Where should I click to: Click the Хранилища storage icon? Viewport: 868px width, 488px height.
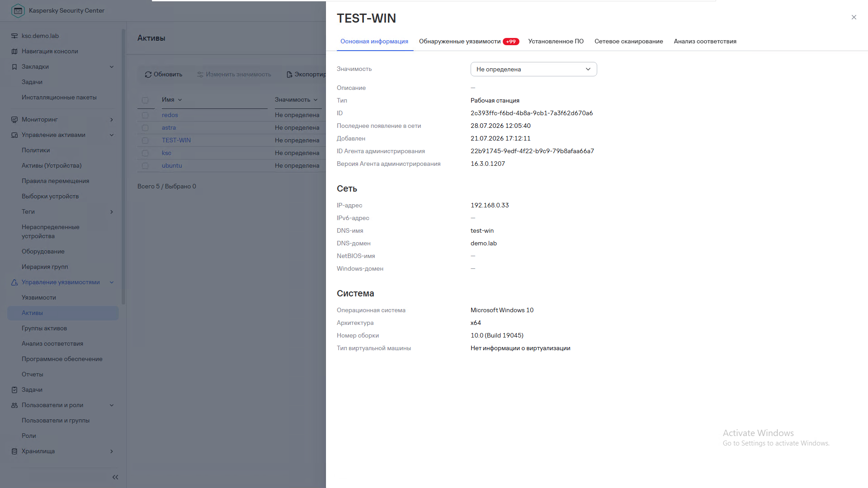click(14, 451)
